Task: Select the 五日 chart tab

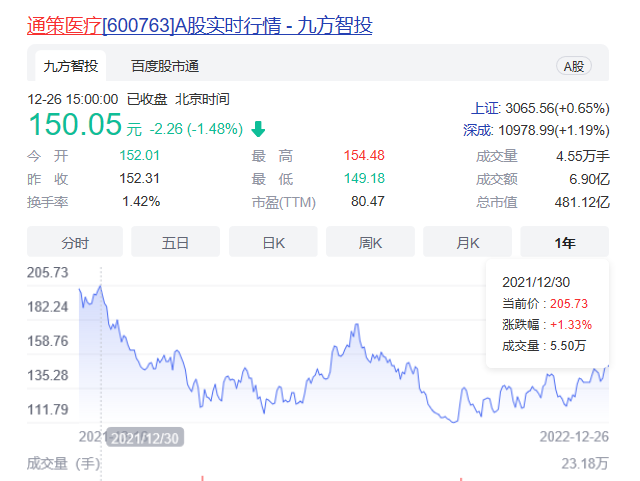Action: tap(175, 243)
